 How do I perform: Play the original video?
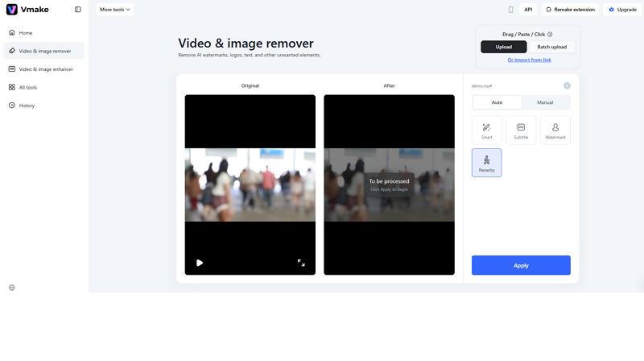[x=200, y=263]
